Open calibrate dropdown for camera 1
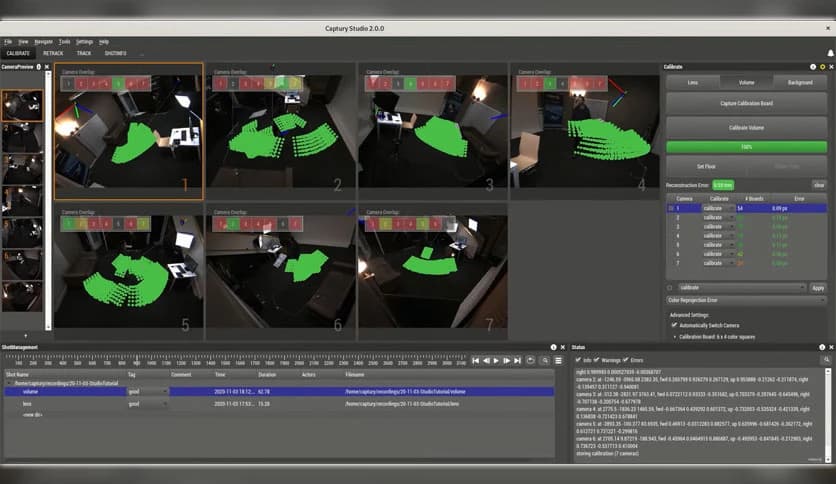 pyautogui.click(x=718, y=208)
